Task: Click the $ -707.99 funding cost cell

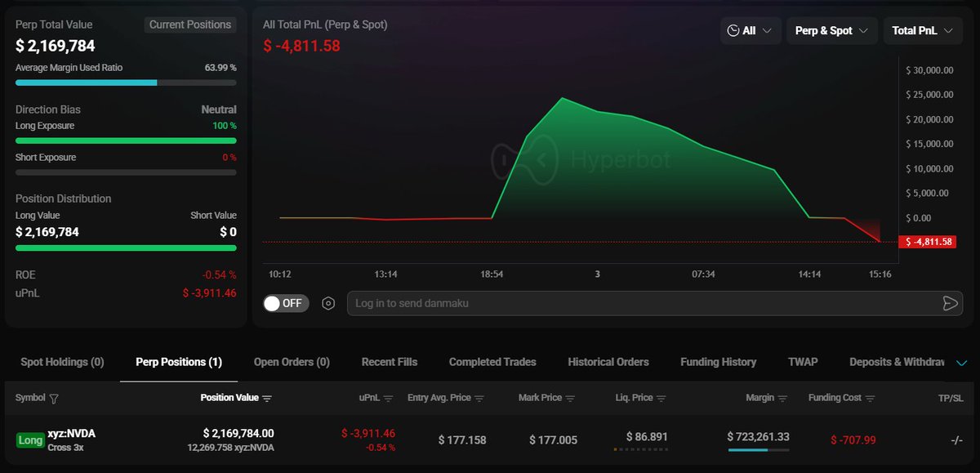Action: [853, 440]
